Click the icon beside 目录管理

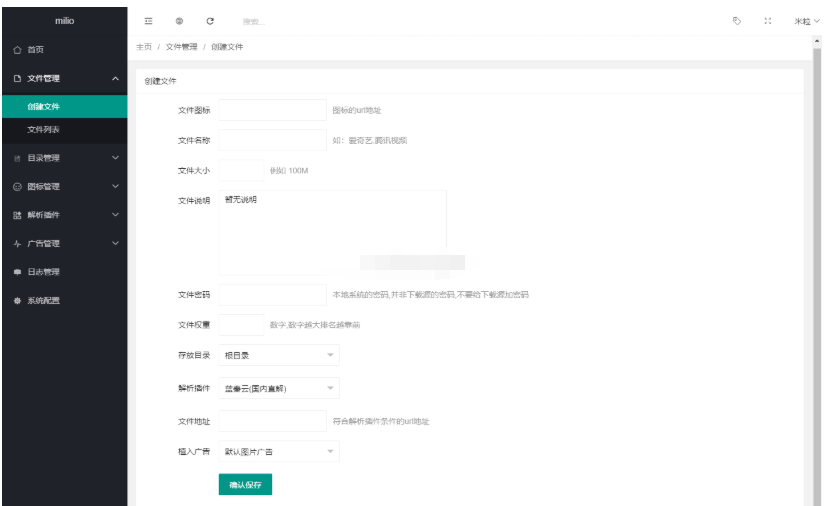click(17, 158)
